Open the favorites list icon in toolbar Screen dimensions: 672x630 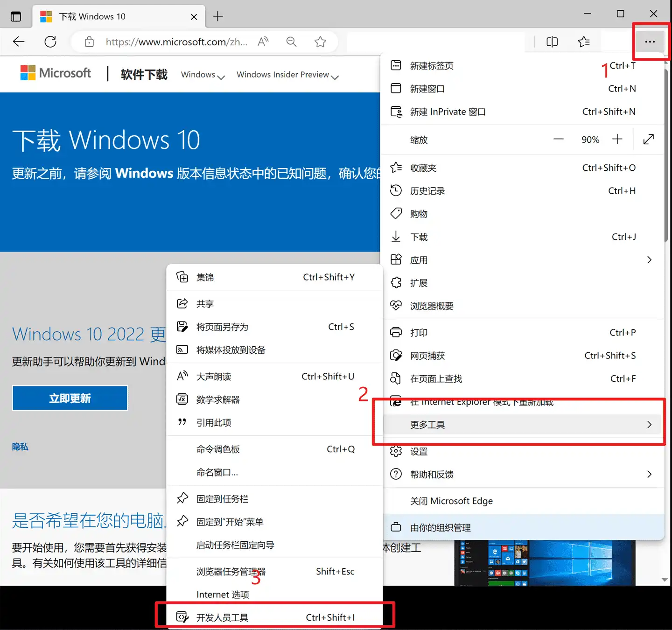pyautogui.click(x=583, y=42)
